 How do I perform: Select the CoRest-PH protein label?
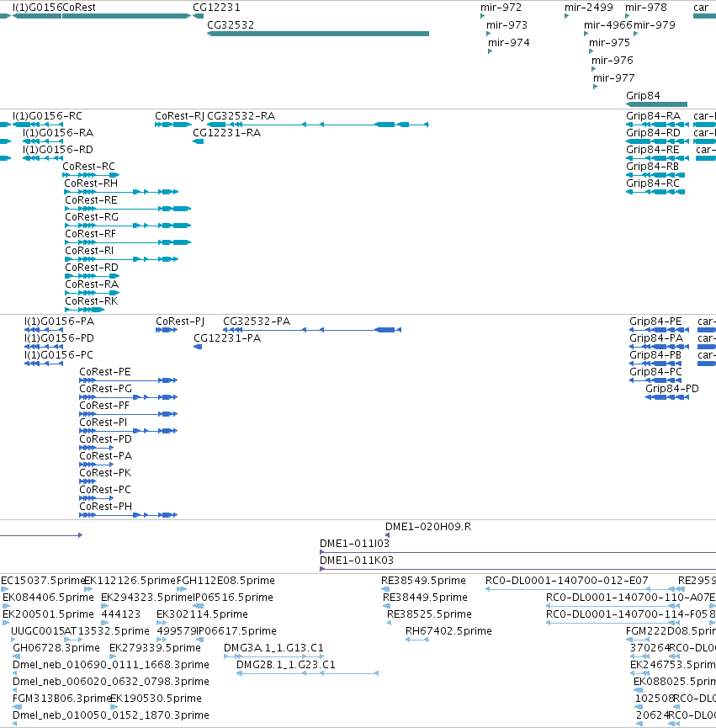(105, 507)
